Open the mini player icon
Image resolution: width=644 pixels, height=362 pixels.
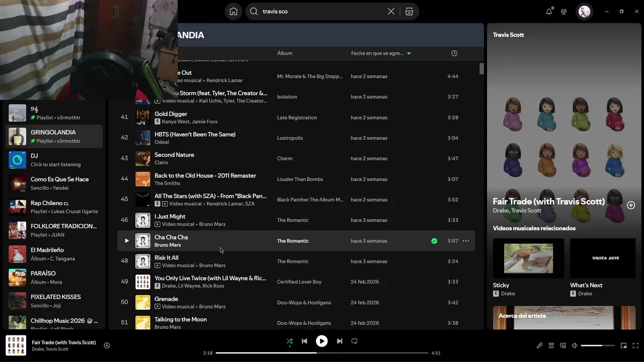624,345
